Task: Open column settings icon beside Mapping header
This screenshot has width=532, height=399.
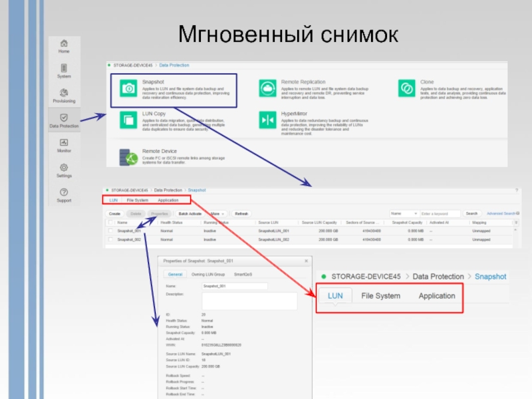Action: (516, 223)
